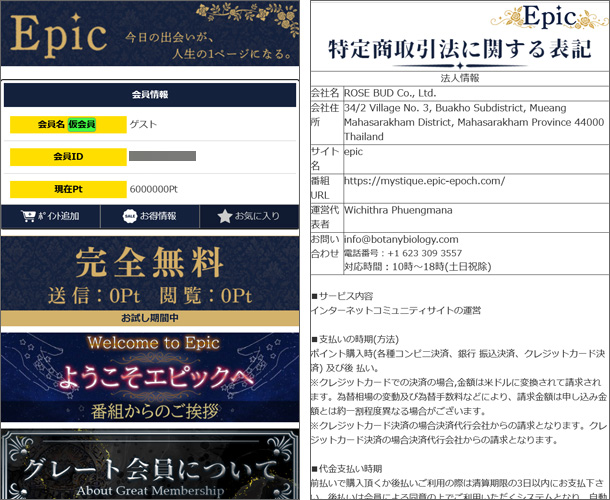Image resolution: width=610 pixels, height=500 pixels.
Task: Click the tagline 今日の出会いが、人生の1ページになる。
Action: 208,46
